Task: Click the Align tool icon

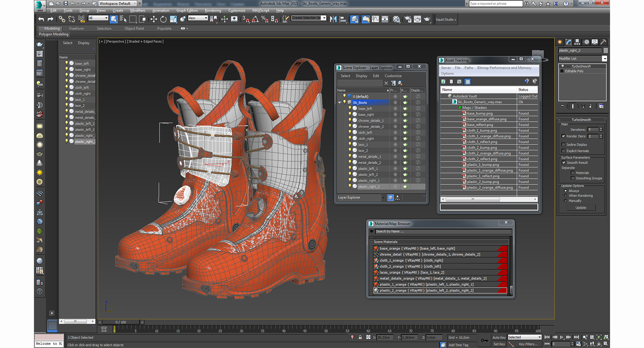Action: point(343,19)
